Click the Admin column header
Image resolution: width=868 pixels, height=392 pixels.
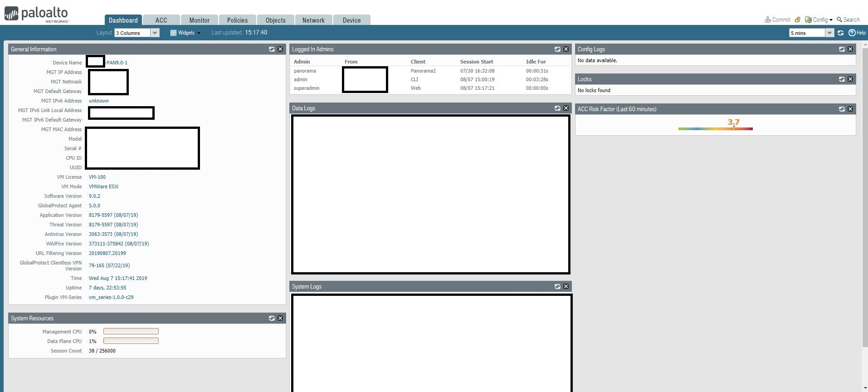pyautogui.click(x=302, y=62)
